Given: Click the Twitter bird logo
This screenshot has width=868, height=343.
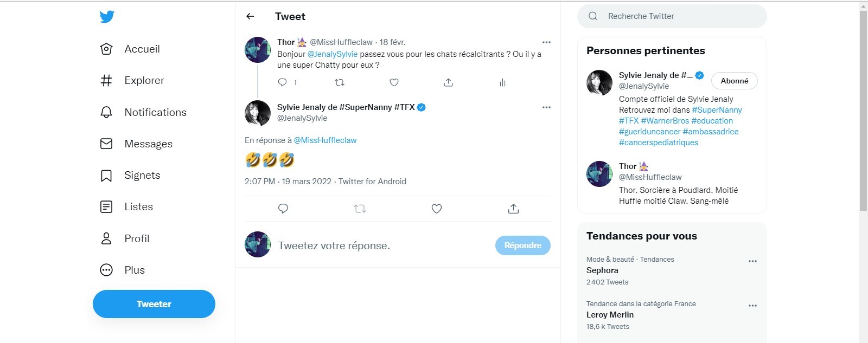Looking at the screenshot, I should [107, 17].
